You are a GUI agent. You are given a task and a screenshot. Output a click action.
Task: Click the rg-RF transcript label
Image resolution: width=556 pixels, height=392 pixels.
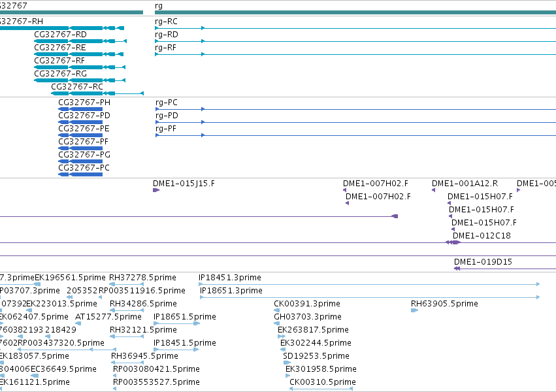[x=165, y=48]
